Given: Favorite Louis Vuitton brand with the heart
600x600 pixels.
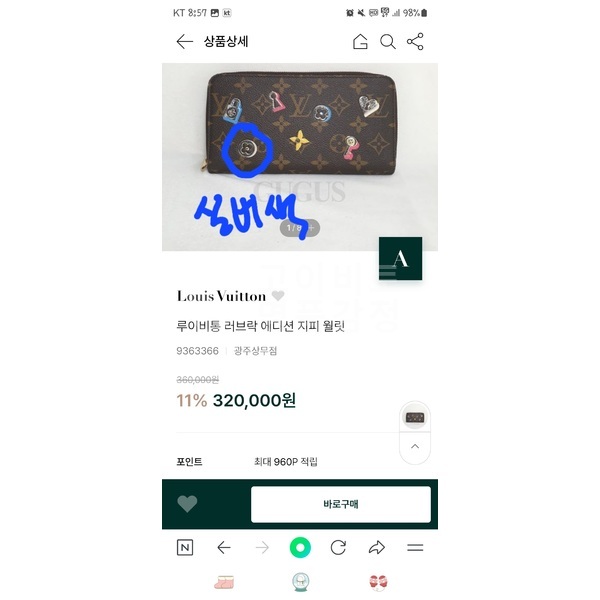Looking at the screenshot, I should (x=278, y=295).
